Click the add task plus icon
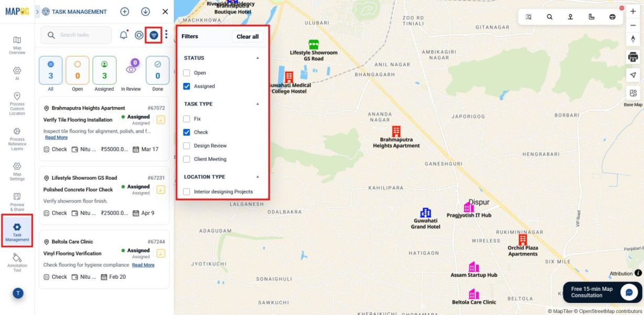This screenshot has height=315, width=644. (x=124, y=12)
